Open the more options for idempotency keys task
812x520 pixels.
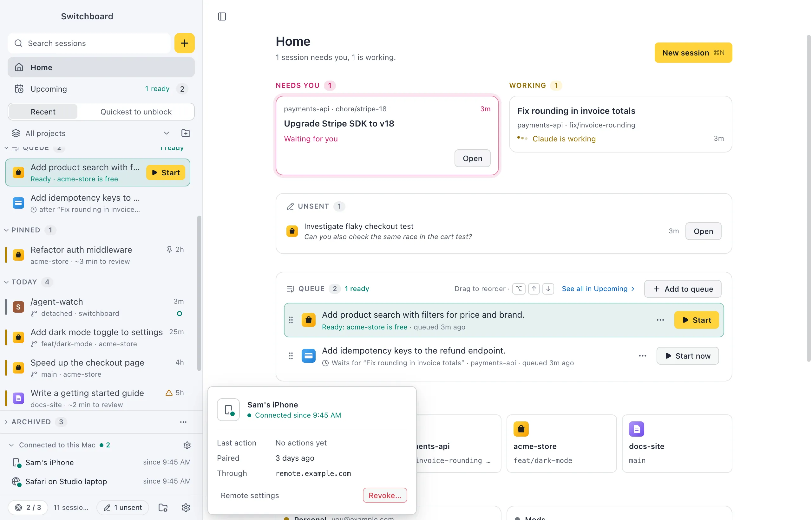(x=642, y=356)
